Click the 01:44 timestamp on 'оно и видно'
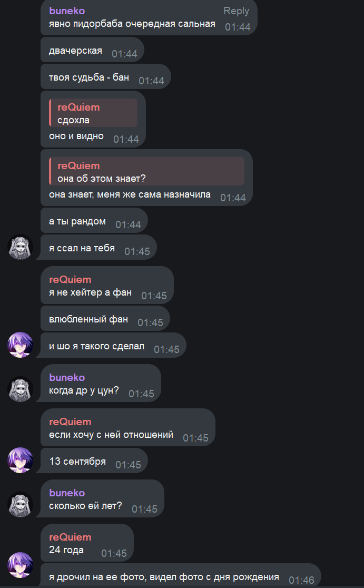The width and height of the screenshot is (364, 588). tap(126, 139)
